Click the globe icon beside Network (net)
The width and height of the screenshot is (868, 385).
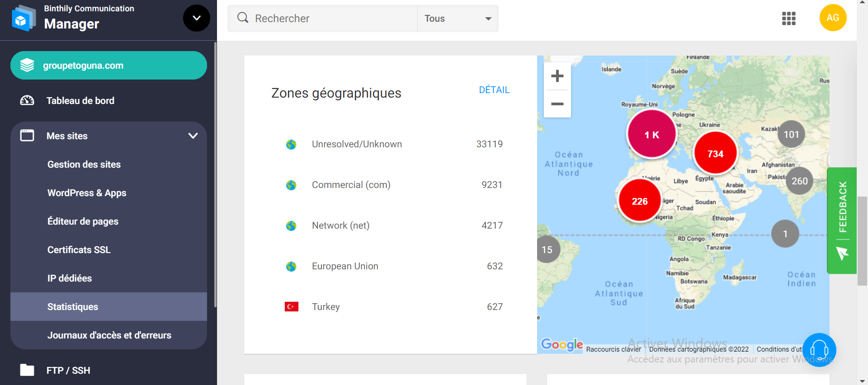coord(291,226)
